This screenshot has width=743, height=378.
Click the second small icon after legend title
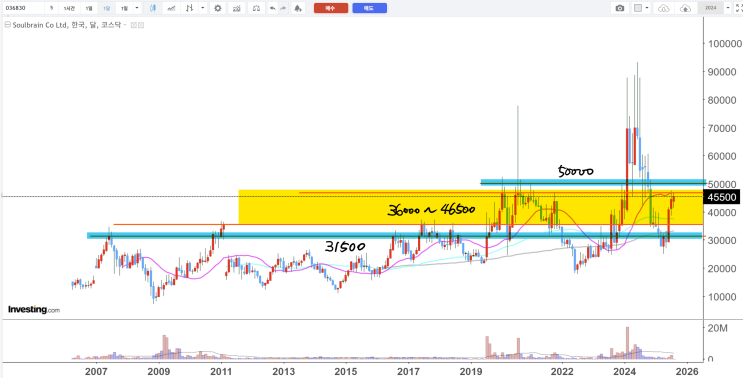[x=141, y=25]
